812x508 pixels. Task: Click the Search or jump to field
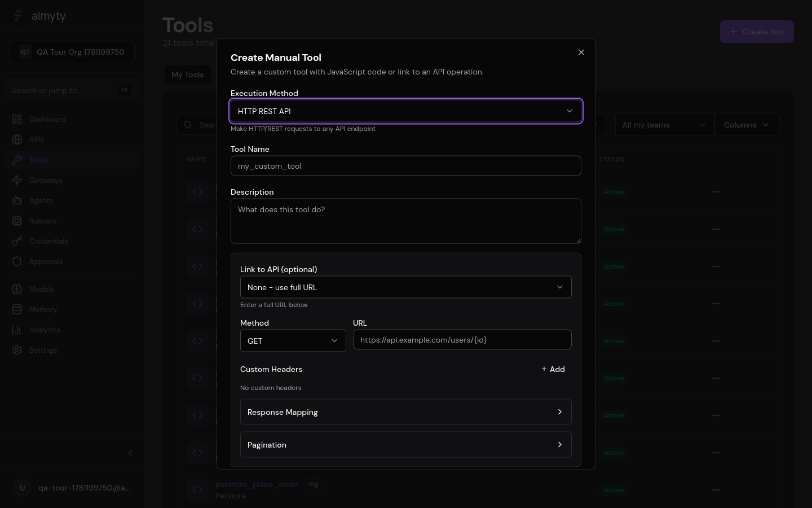(x=72, y=90)
